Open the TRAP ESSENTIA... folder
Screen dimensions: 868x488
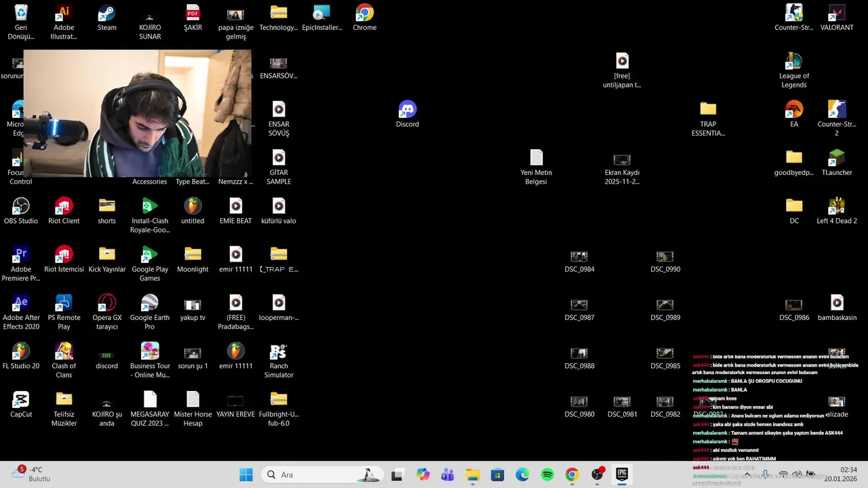(x=708, y=119)
